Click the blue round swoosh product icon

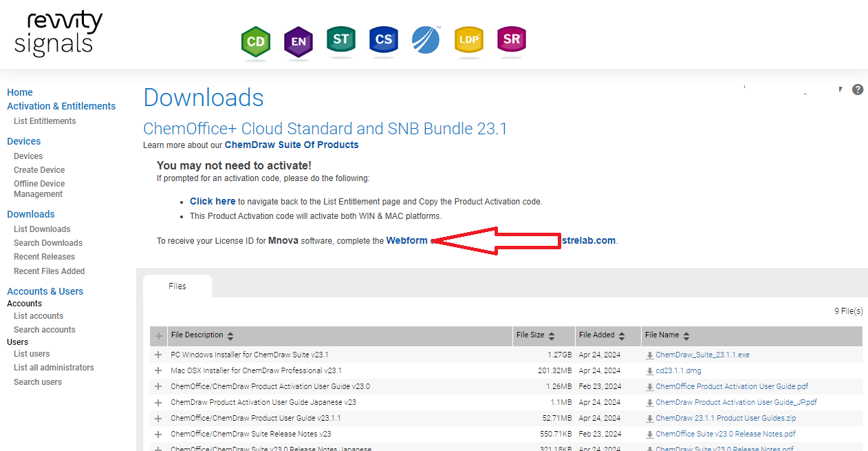426,41
